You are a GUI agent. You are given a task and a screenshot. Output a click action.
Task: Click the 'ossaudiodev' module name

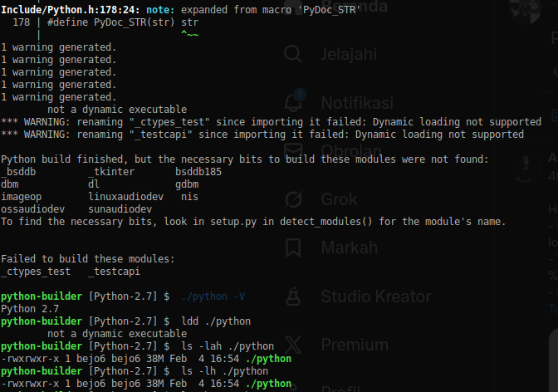(32, 209)
